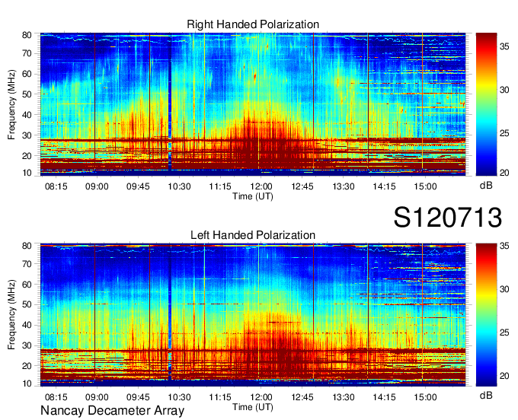The image size is (518, 420).
Task: Click the 09:45 time tick of Right Handed plot
Action: 138,186
